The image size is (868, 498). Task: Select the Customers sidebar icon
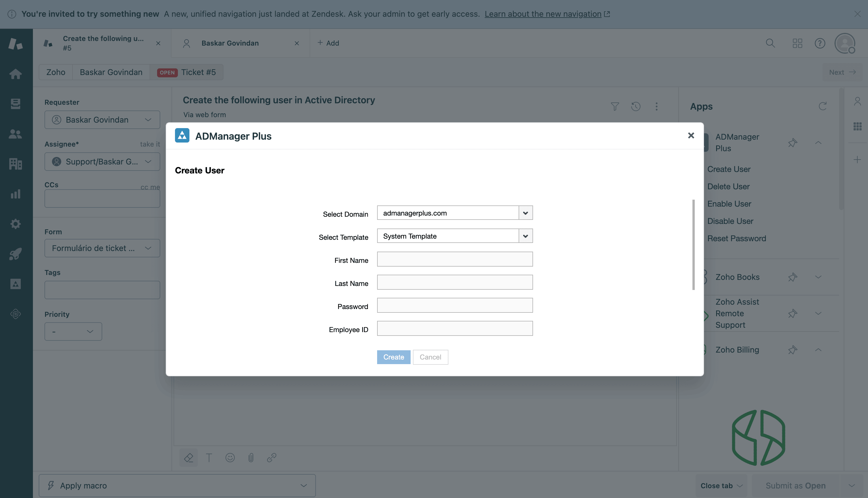pyautogui.click(x=15, y=134)
